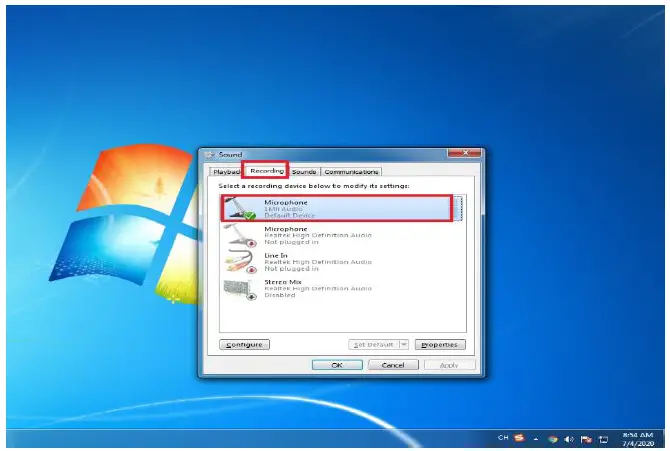
Task: Switch to the Communications tab
Action: pyautogui.click(x=351, y=172)
